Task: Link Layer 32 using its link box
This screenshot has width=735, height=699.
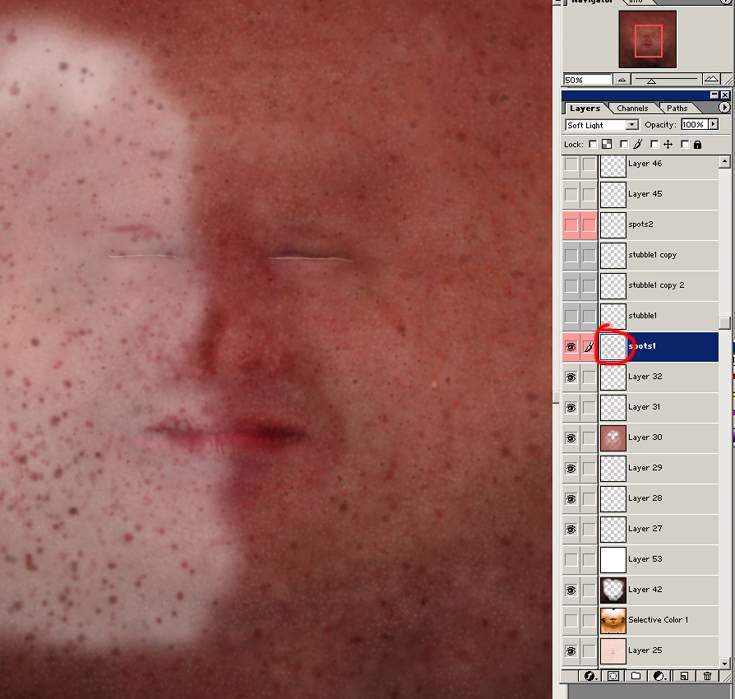Action: click(x=589, y=377)
